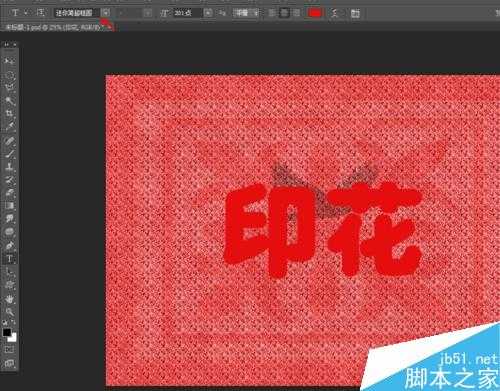This screenshot has width=500, height=391.
Task: Select the Healing Brush tool
Action: [9, 141]
